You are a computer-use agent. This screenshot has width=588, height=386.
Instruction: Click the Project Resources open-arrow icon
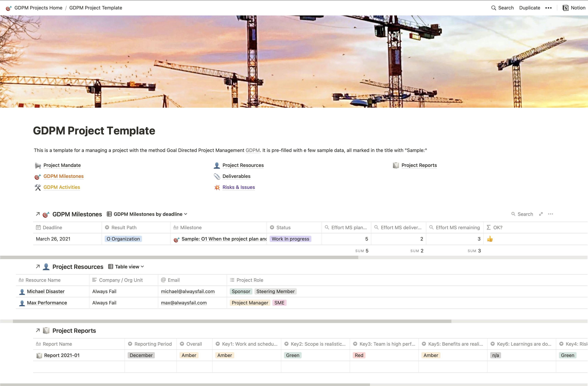point(38,266)
